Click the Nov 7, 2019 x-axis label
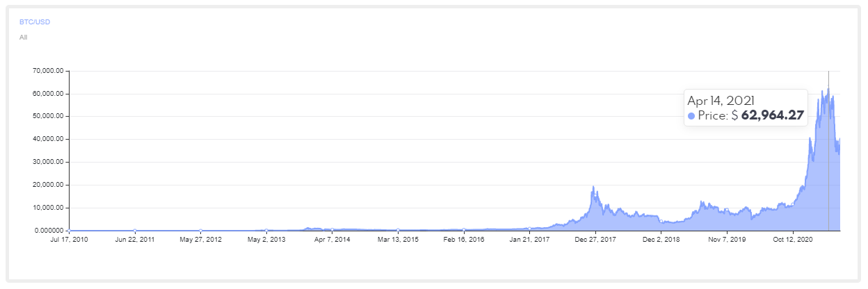 pos(727,239)
